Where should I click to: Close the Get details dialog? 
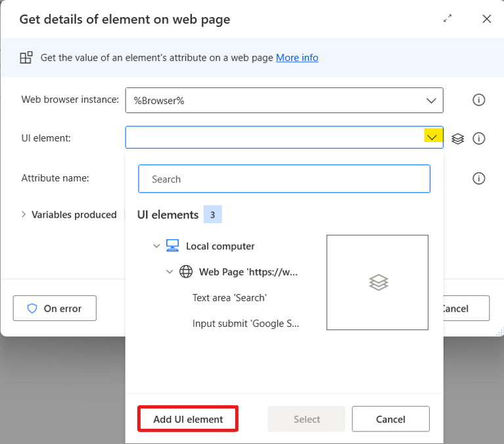point(487,18)
